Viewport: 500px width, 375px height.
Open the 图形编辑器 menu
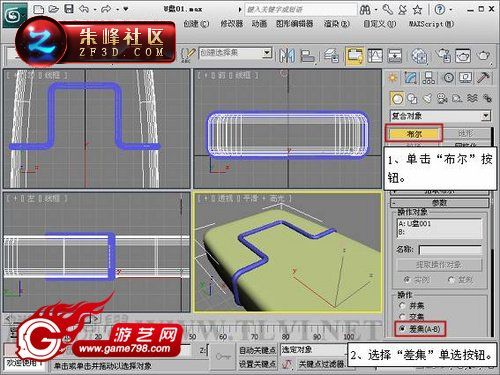click(295, 24)
